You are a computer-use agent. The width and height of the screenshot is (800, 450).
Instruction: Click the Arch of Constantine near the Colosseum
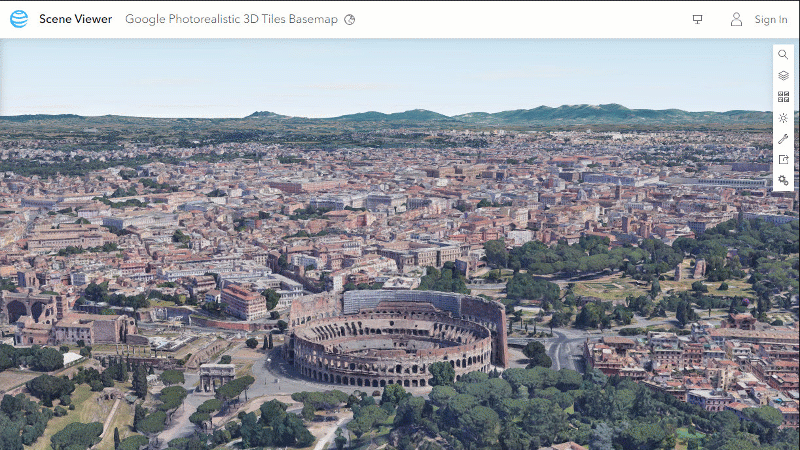(216, 376)
